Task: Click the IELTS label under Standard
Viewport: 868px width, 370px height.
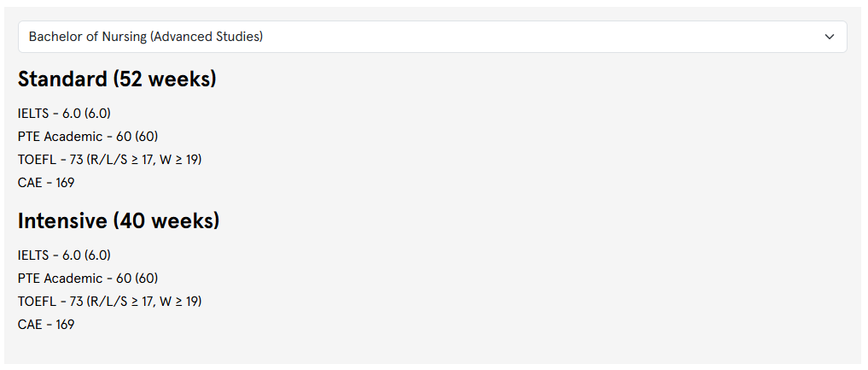Action: (33, 114)
